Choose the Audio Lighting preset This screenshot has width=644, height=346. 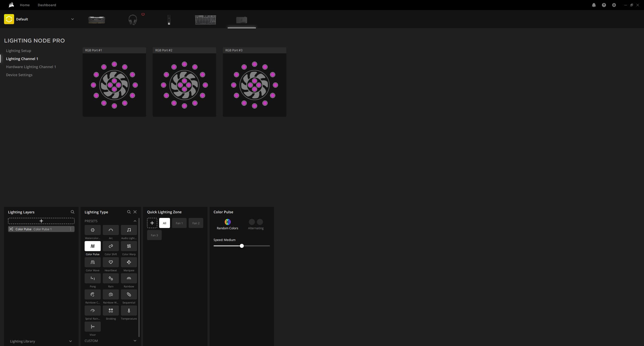[x=129, y=230]
